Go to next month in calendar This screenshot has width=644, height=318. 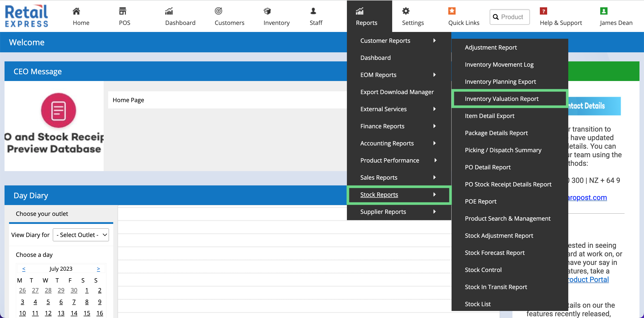98,269
